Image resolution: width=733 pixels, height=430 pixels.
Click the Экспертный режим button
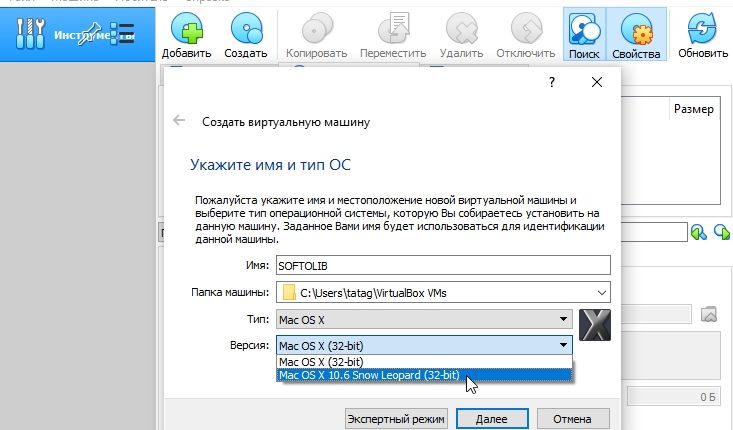tap(396, 419)
